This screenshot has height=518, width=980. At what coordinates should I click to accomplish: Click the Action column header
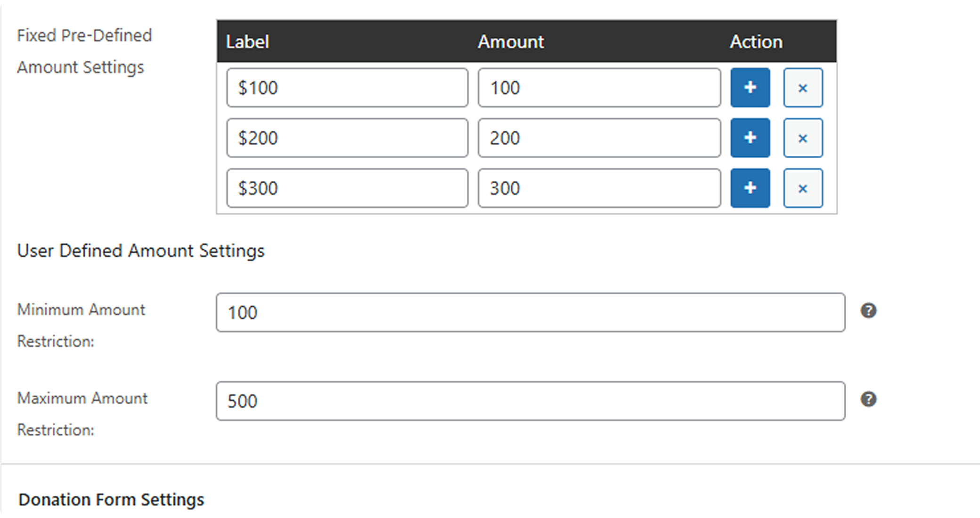pyautogui.click(x=756, y=42)
